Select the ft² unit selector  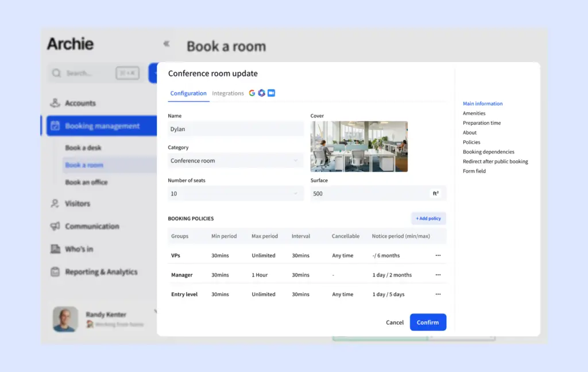click(435, 194)
